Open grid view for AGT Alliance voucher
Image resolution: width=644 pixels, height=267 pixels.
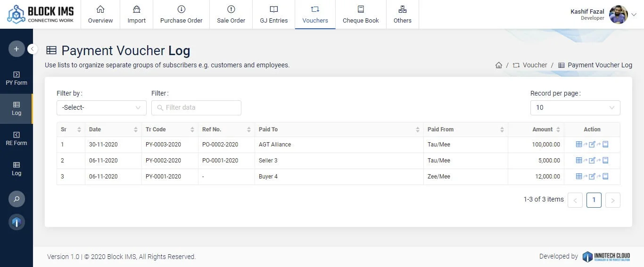579,145
